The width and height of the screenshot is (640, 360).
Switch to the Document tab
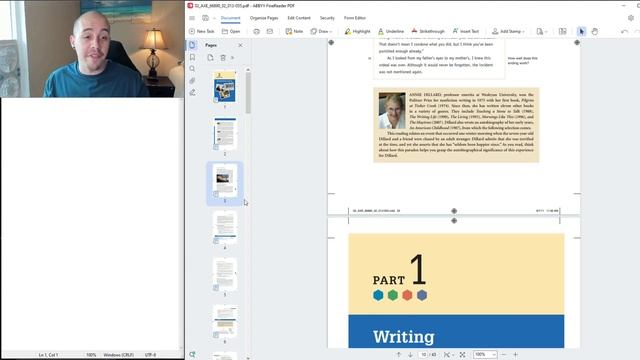[230, 18]
